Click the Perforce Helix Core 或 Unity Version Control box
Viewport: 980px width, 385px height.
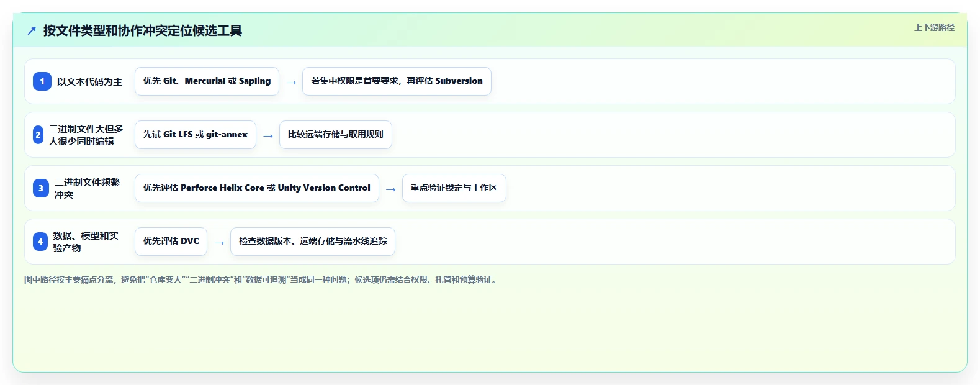pyautogui.click(x=257, y=188)
